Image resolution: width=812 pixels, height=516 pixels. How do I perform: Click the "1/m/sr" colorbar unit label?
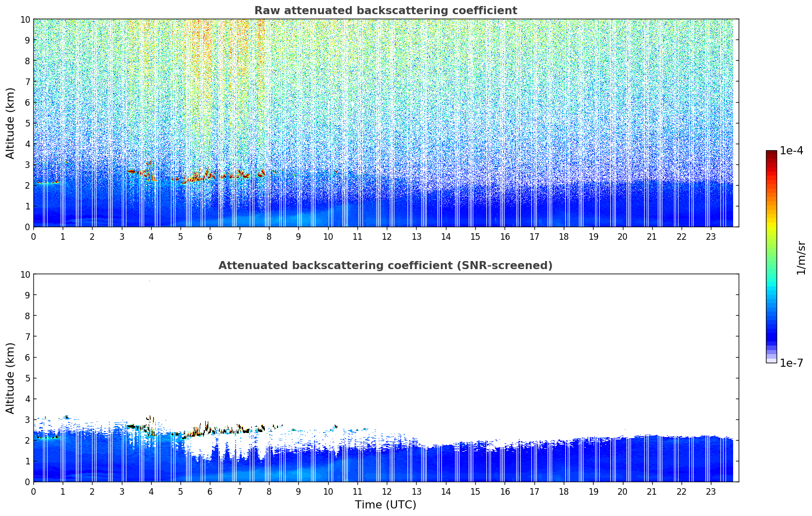click(800, 257)
